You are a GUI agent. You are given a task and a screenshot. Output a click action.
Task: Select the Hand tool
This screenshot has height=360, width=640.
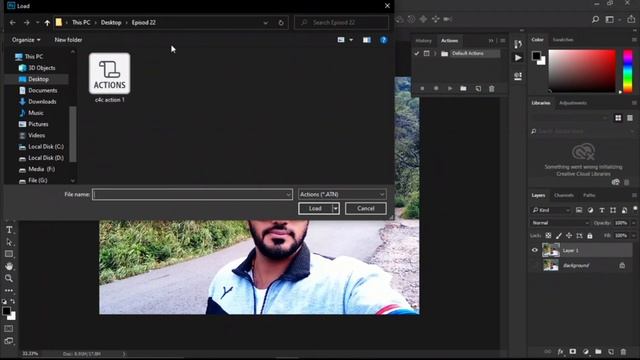[x=9, y=266]
